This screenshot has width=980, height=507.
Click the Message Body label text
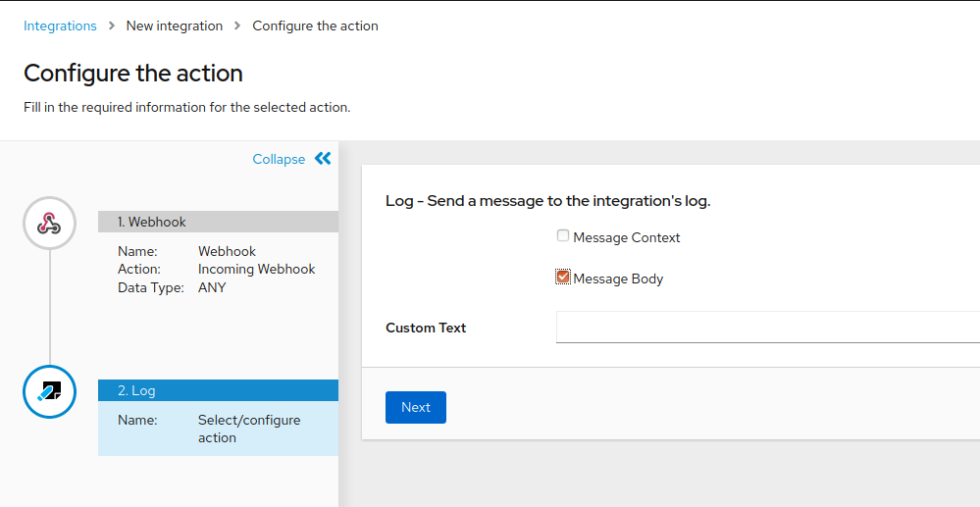[618, 279]
